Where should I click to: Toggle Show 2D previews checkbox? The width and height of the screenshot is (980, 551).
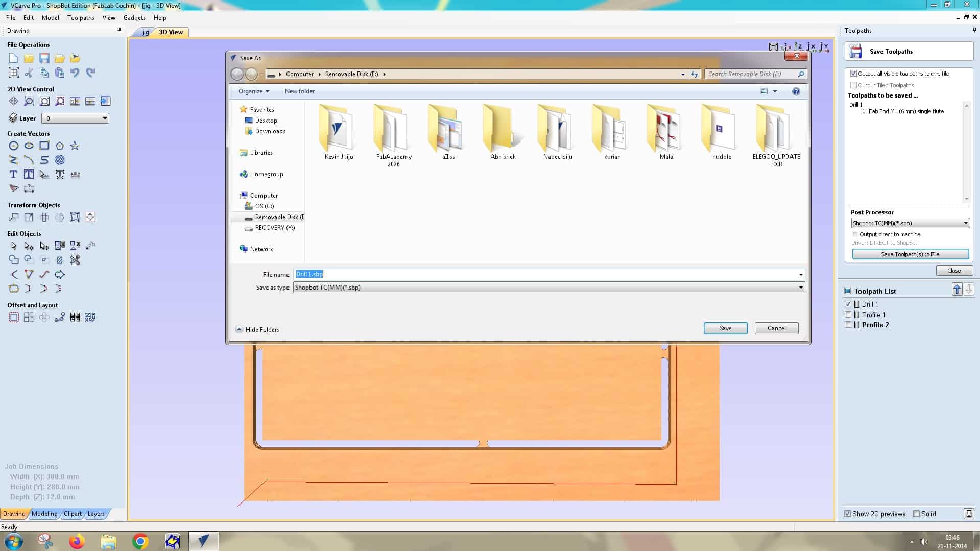[x=848, y=514]
